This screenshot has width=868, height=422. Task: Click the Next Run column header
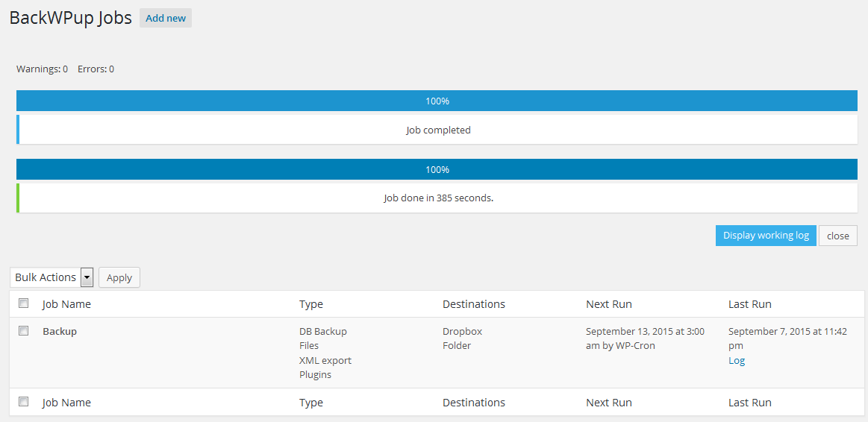coord(609,304)
